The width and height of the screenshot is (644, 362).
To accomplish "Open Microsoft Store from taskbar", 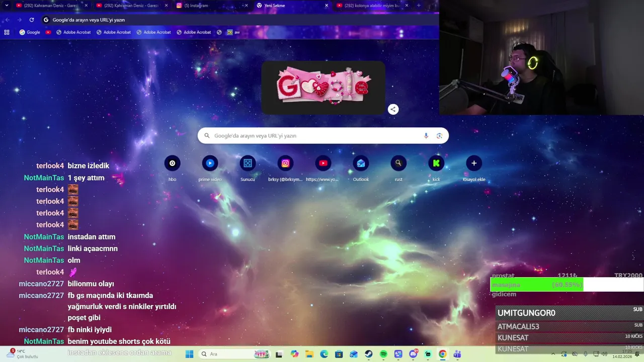I will coord(339,354).
